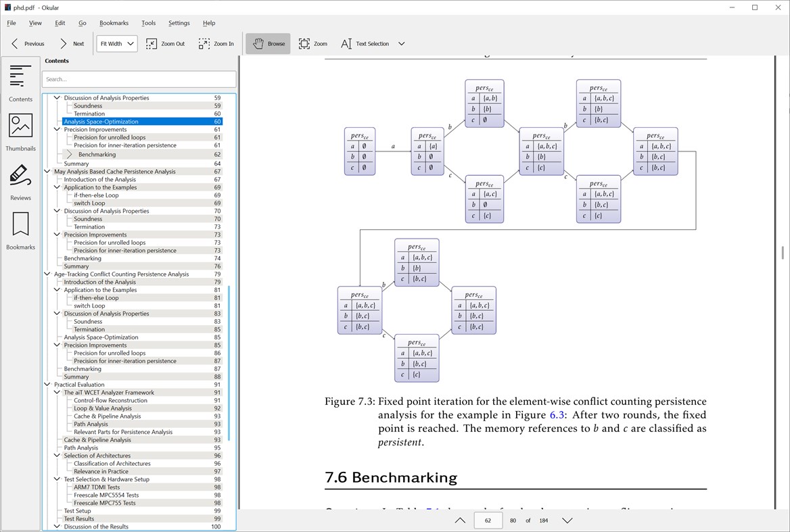Screen dimensions: 790x532
Task: Toggle the Contents sidebar panel
Action: (x=20, y=81)
